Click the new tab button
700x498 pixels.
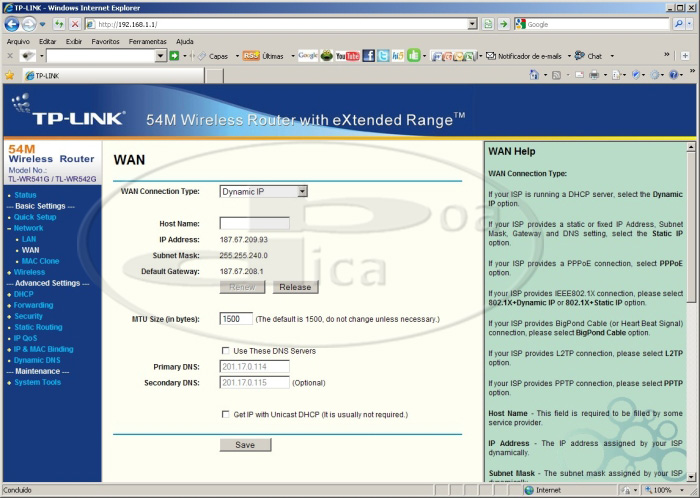215,76
